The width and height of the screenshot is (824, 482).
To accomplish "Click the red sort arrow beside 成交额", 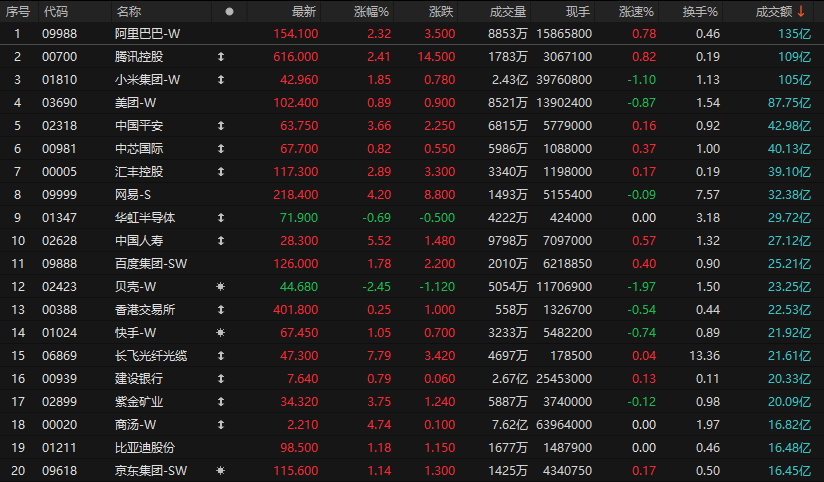I will point(801,11).
